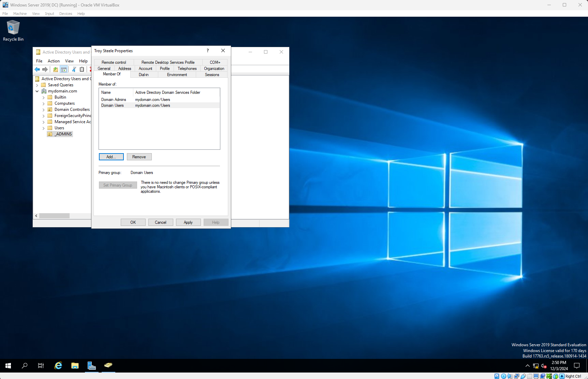Click the network warning tray icon
This screenshot has height=379, width=588.
(536, 366)
